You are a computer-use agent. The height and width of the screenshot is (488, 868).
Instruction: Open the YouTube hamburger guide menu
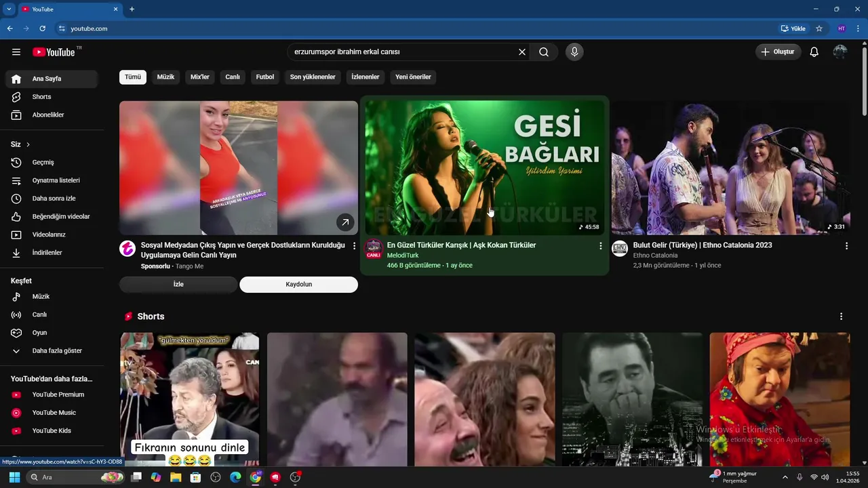coord(16,52)
